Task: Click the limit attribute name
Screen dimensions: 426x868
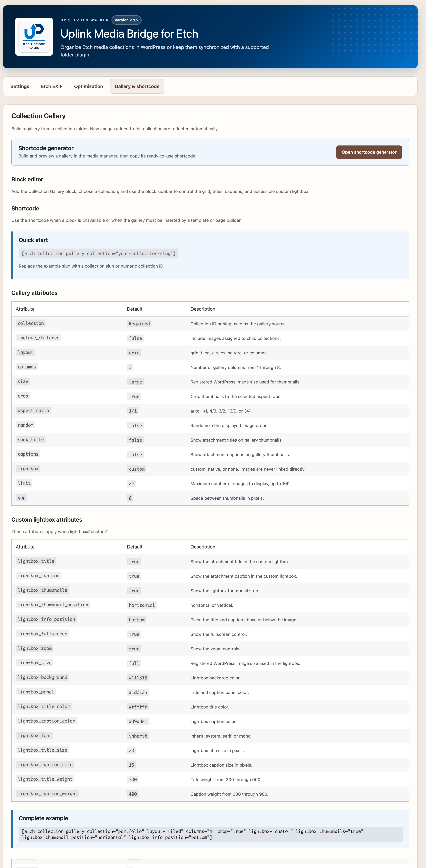Action: click(24, 483)
